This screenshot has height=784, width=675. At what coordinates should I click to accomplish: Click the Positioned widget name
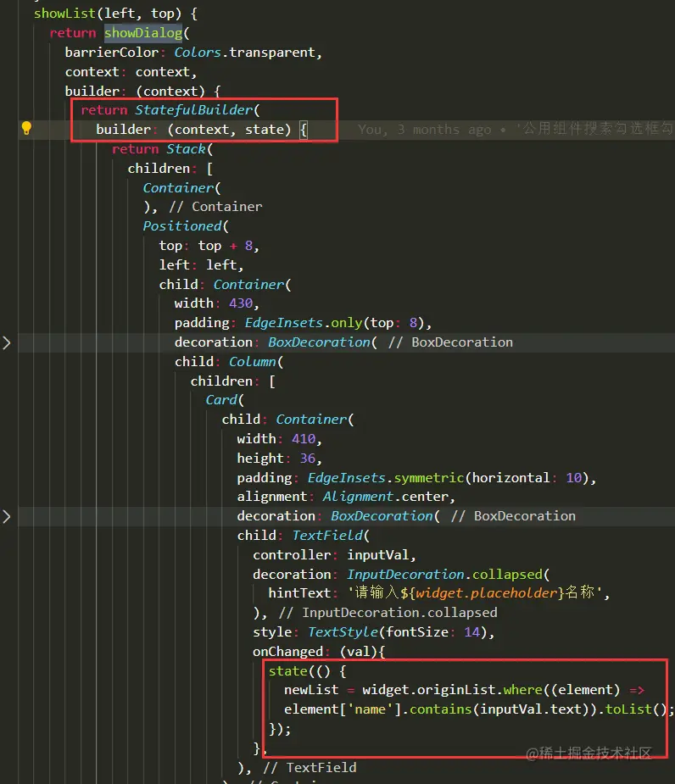tap(182, 226)
